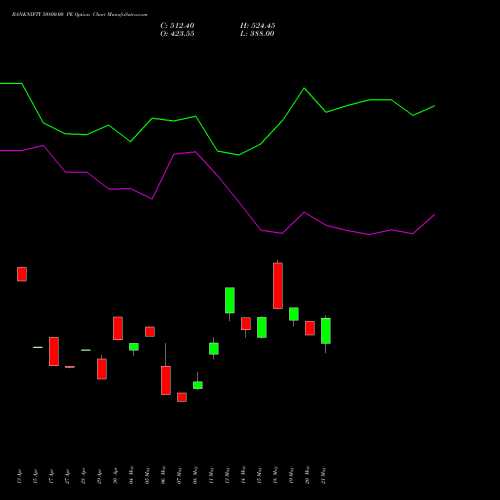The image size is (500, 500).
Task: Select the tall red candle above 18 May
Action: click(x=278, y=286)
